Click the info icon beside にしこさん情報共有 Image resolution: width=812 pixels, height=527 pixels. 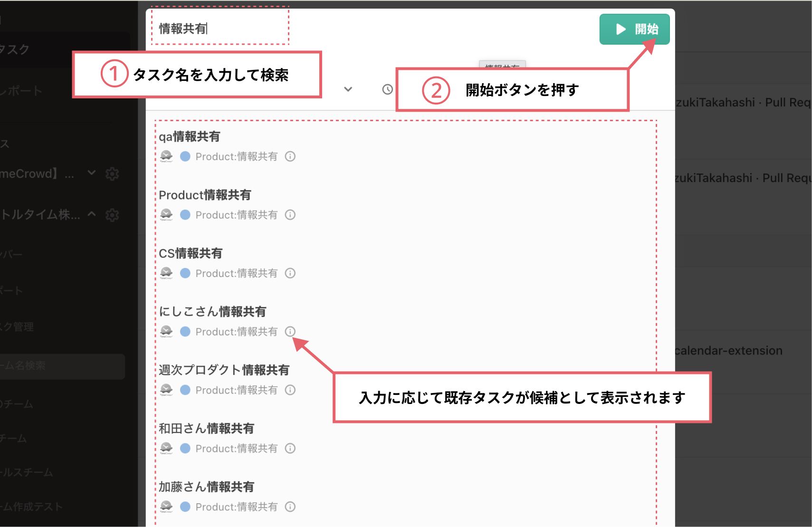(x=290, y=331)
